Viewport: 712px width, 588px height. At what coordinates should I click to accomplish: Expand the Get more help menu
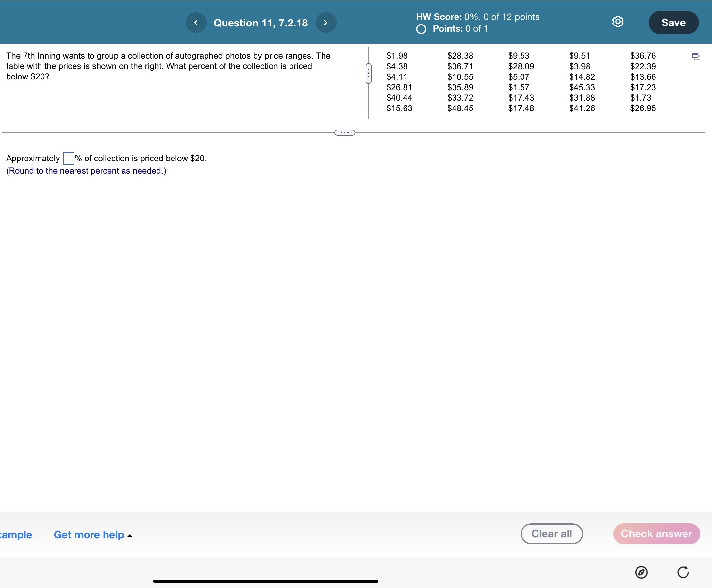point(89,534)
